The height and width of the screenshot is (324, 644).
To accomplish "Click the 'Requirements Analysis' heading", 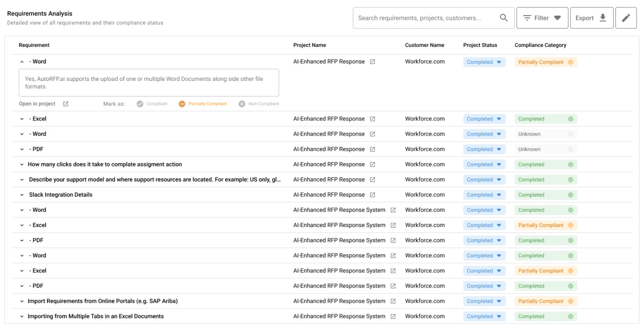I will pos(40,14).
